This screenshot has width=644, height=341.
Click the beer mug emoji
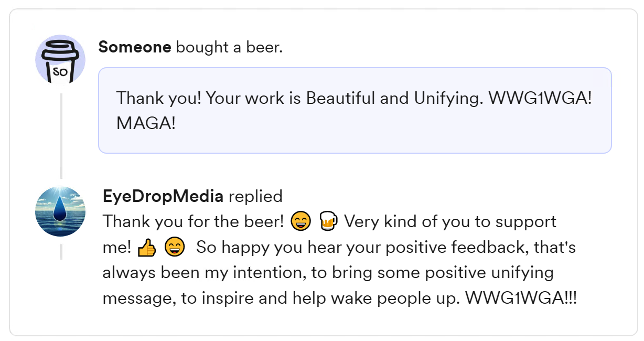[x=329, y=222]
